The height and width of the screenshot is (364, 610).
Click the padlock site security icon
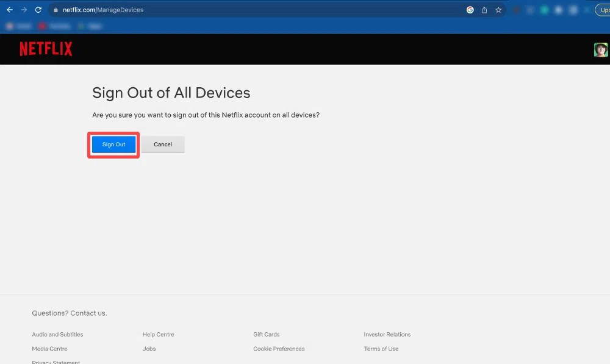pyautogui.click(x=55, y=10)
